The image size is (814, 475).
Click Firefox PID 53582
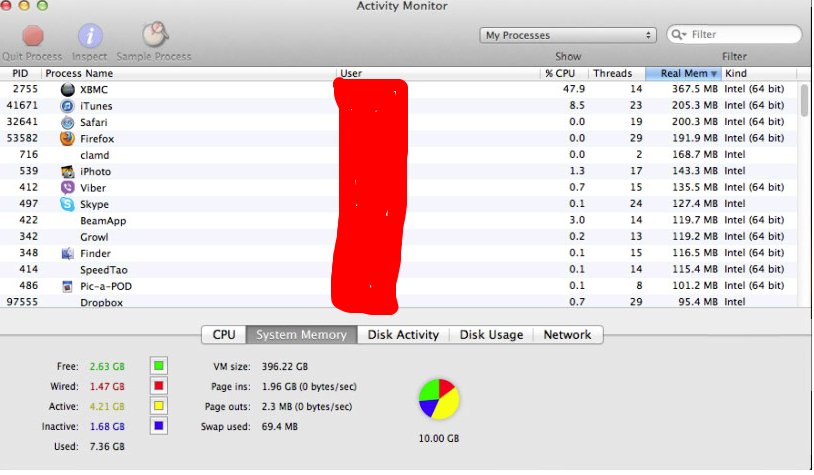pos(22,138)
